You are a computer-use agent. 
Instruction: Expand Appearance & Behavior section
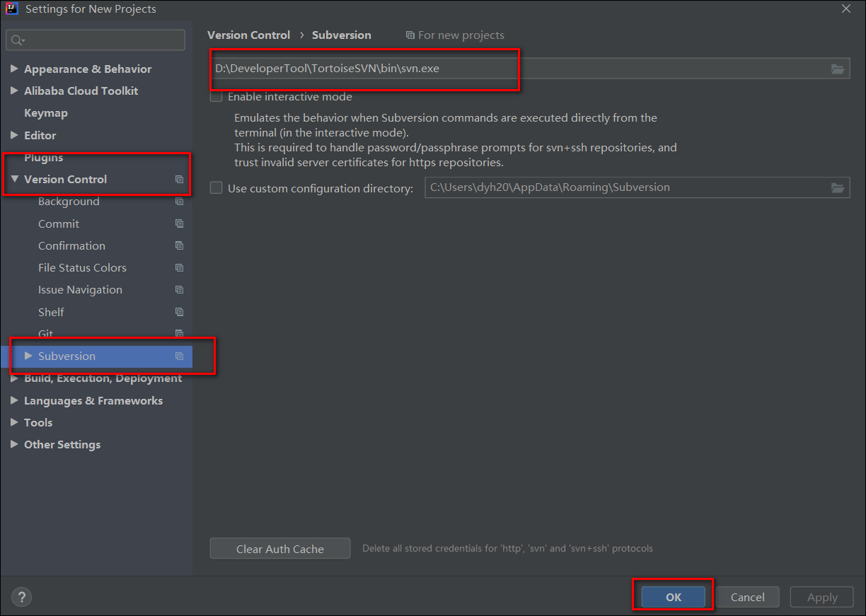(x=15, y=69)
